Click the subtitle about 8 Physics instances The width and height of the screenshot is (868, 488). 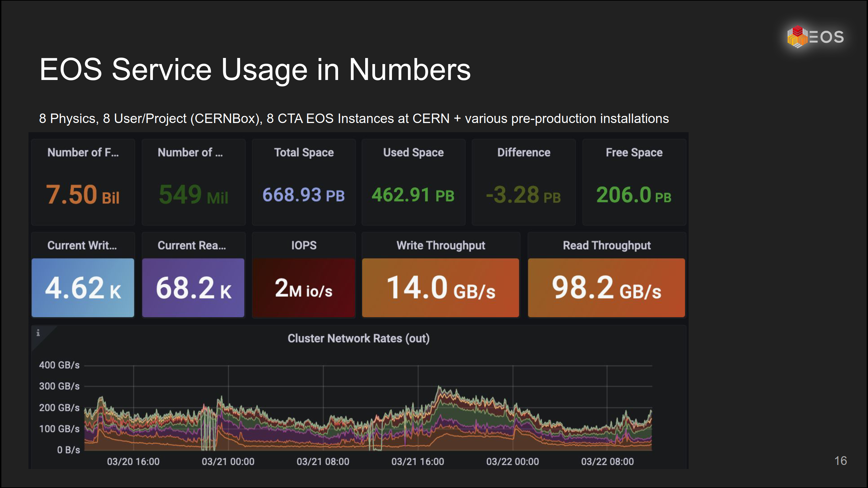point(354,119)
